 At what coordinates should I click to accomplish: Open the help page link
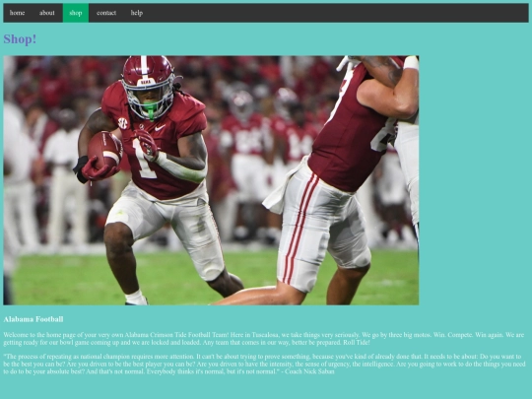pos(137,13)
